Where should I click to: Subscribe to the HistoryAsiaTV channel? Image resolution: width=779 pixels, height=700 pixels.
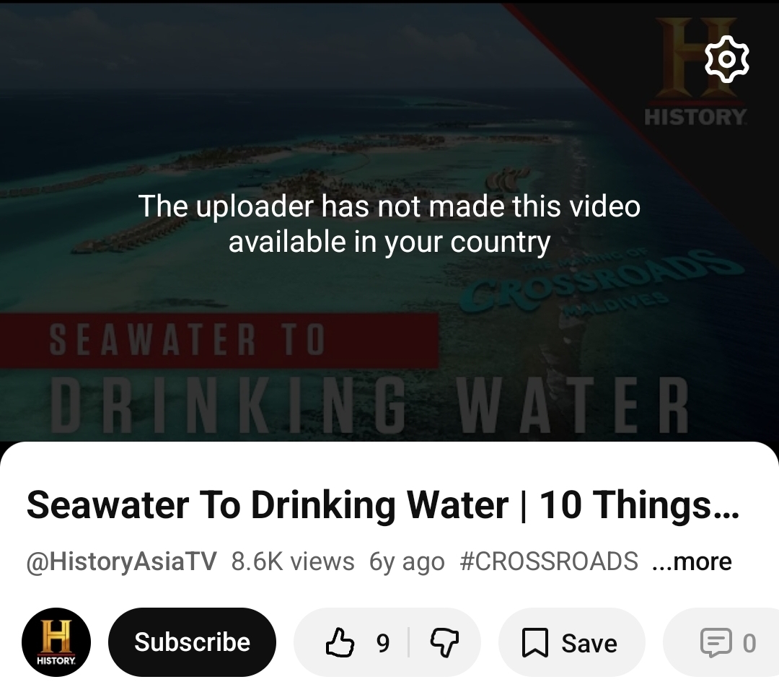click(x=193, y=642)
